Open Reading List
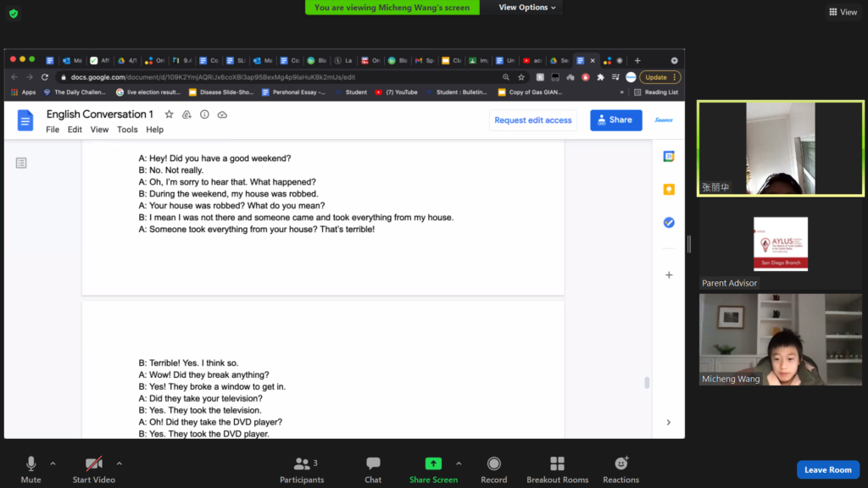 tap(656, 92)
